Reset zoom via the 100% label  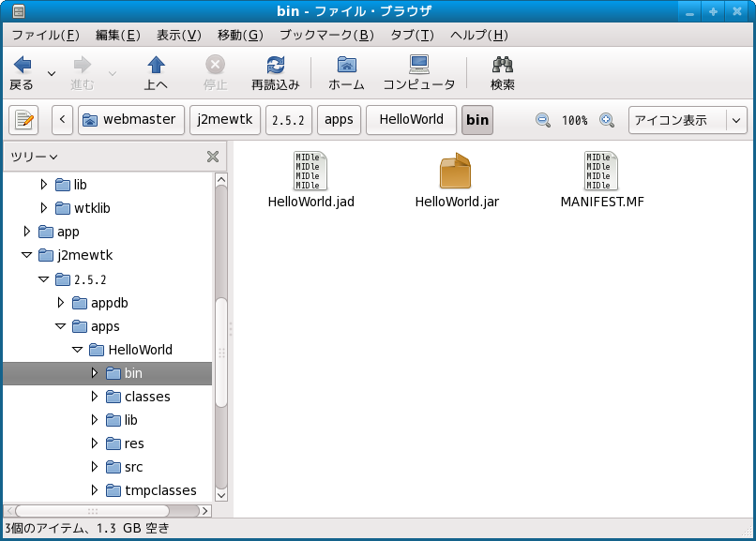575,120
